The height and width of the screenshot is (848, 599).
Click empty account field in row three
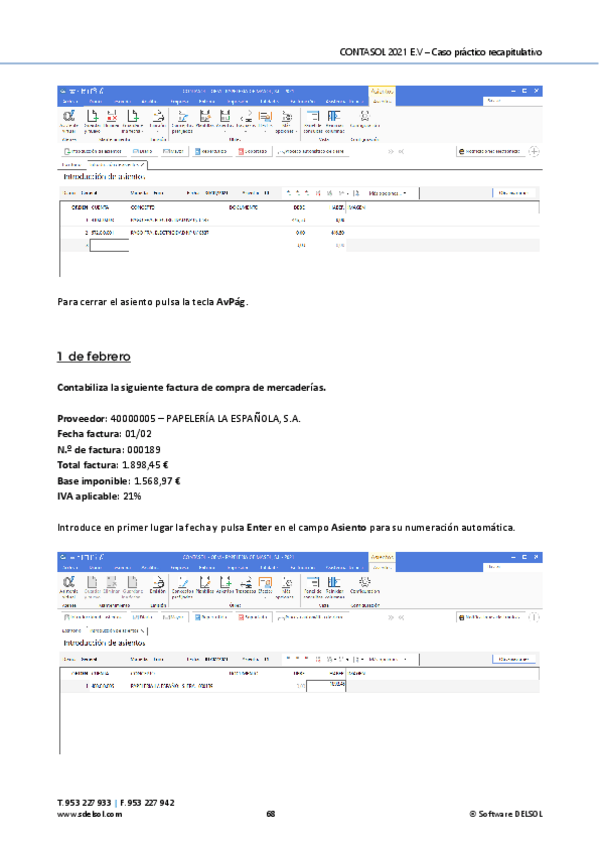109,246
